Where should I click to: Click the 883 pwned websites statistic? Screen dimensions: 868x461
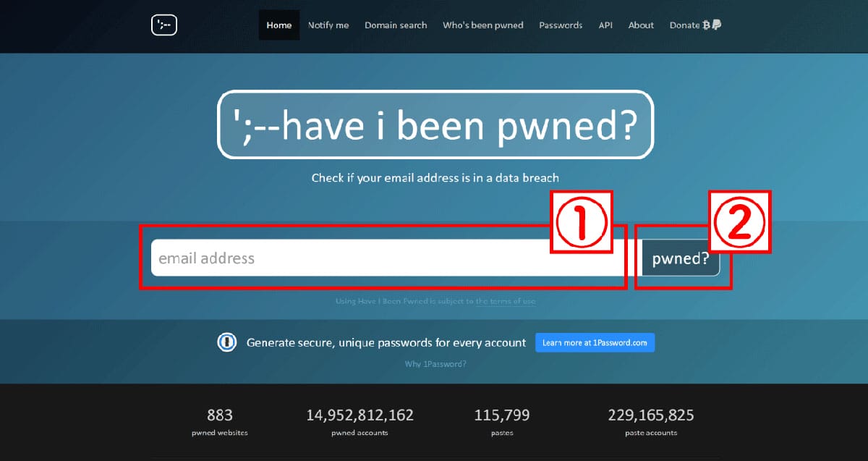220,421
